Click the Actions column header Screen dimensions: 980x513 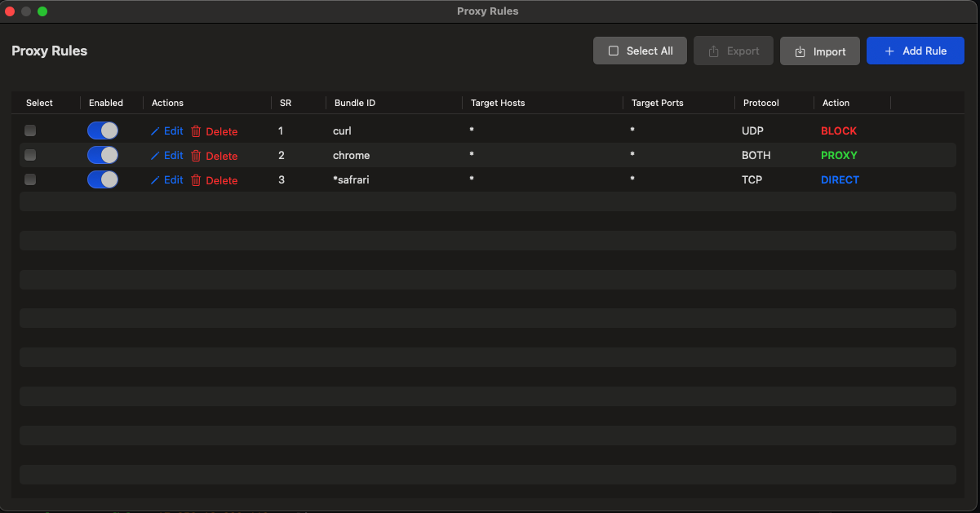pos(167,103)
